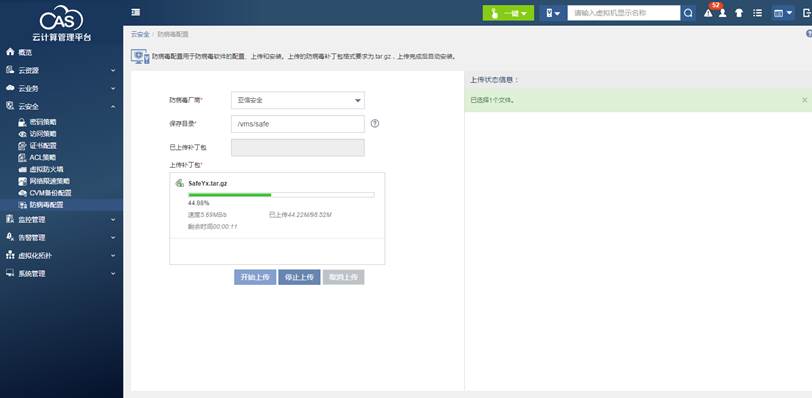Collapse the sidebar using the hamburger icon
812x398 pixels.
136,13
